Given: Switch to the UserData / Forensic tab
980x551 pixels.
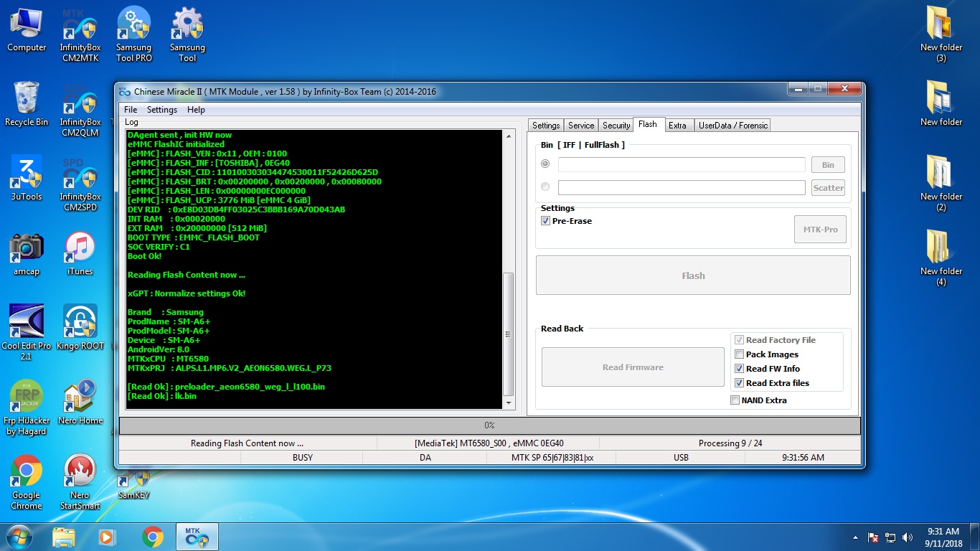Looking at the screenshot, I should [733, 126].
